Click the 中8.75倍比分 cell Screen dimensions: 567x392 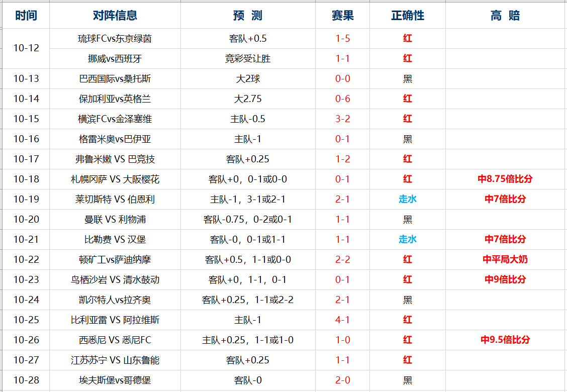pos(505,179)
